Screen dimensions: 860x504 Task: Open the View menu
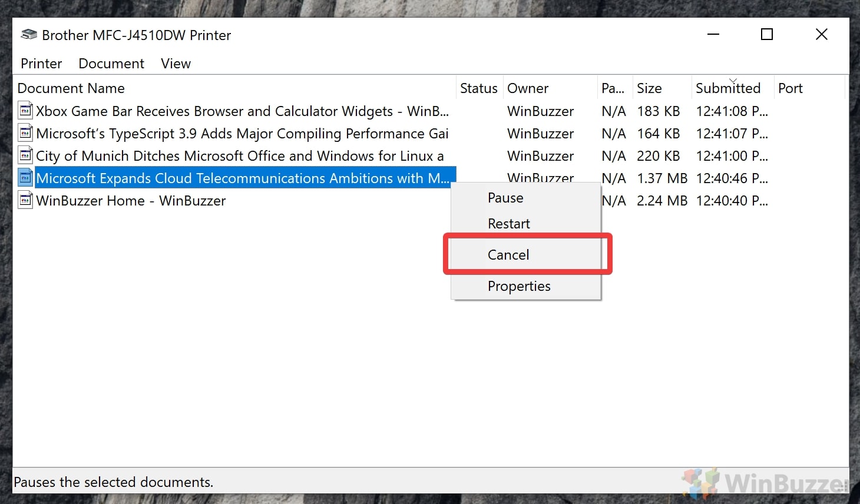(176, 64)
